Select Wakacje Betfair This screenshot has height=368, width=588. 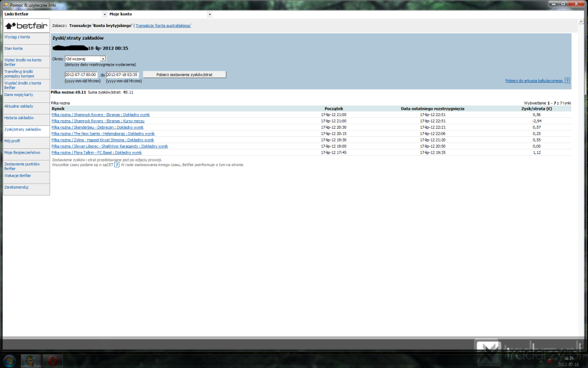(18, 176)
